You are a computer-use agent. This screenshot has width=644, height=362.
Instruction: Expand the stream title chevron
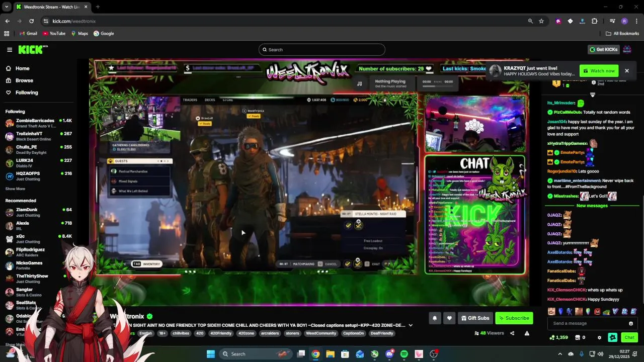[411, 325]
